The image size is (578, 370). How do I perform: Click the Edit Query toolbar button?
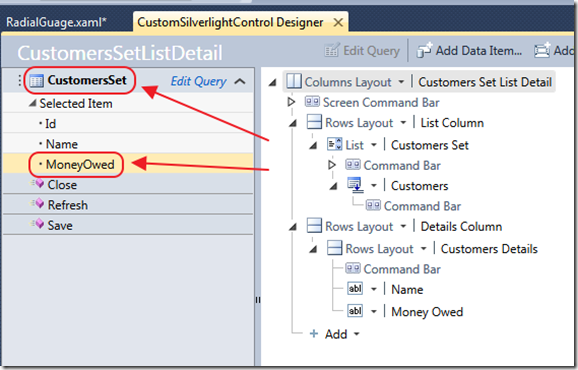coord(362,51)
